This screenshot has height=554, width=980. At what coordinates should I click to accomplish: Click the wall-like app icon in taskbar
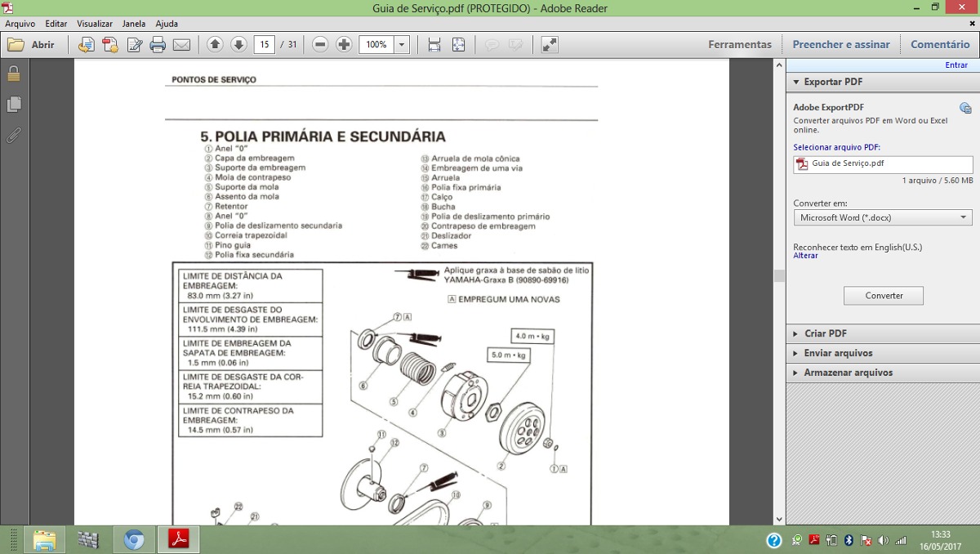[x=88, y=540]
